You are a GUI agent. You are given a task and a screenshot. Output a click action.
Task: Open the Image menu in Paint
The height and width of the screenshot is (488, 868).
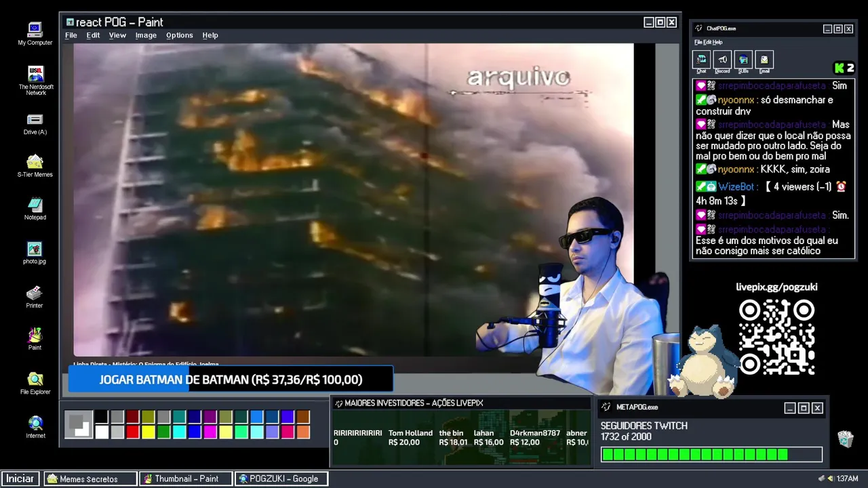(146, 35)
